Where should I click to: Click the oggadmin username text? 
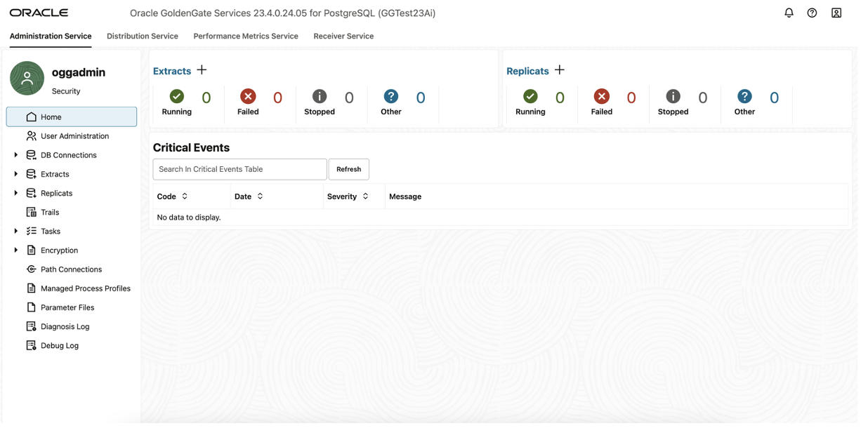79,72
